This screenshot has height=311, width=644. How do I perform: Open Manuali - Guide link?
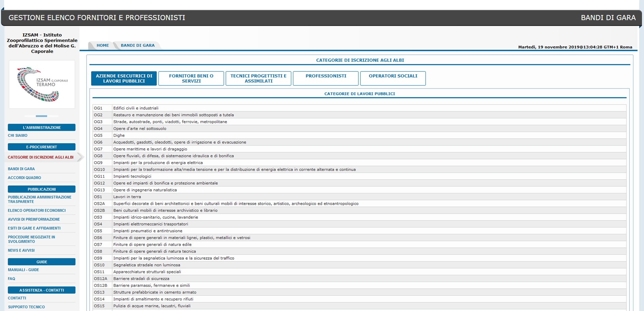[x=24, y=270]
